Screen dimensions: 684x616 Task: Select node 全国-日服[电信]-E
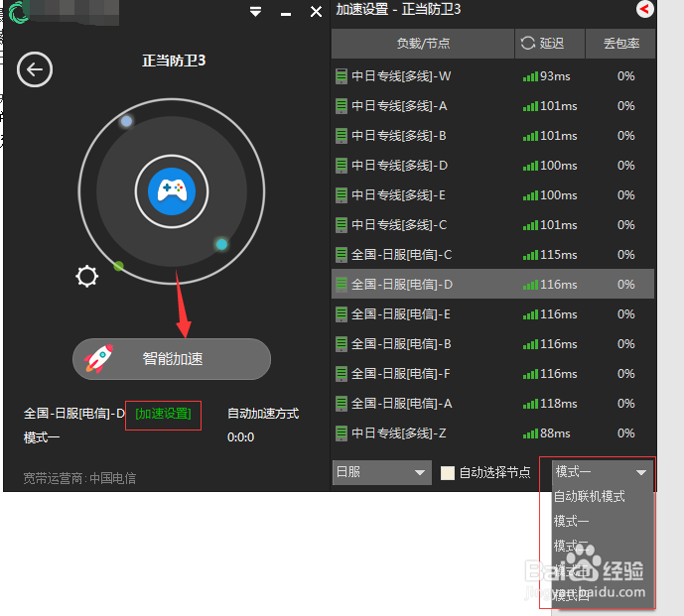493,314
